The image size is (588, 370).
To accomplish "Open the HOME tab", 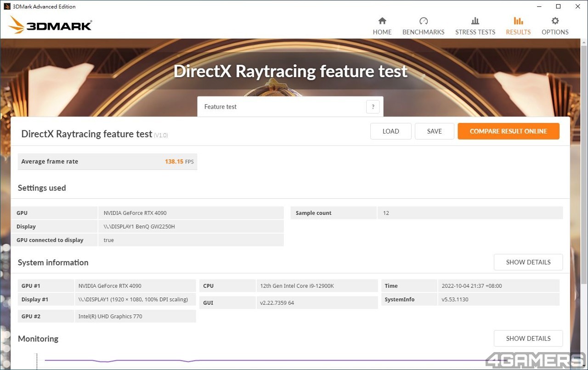I will click(382, 26).
